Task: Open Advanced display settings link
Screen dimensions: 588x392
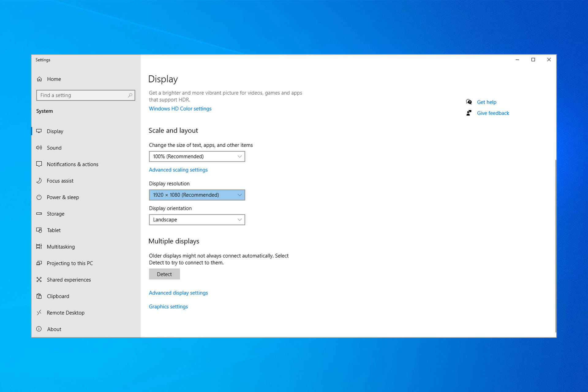Action: (x=178, y=293)
